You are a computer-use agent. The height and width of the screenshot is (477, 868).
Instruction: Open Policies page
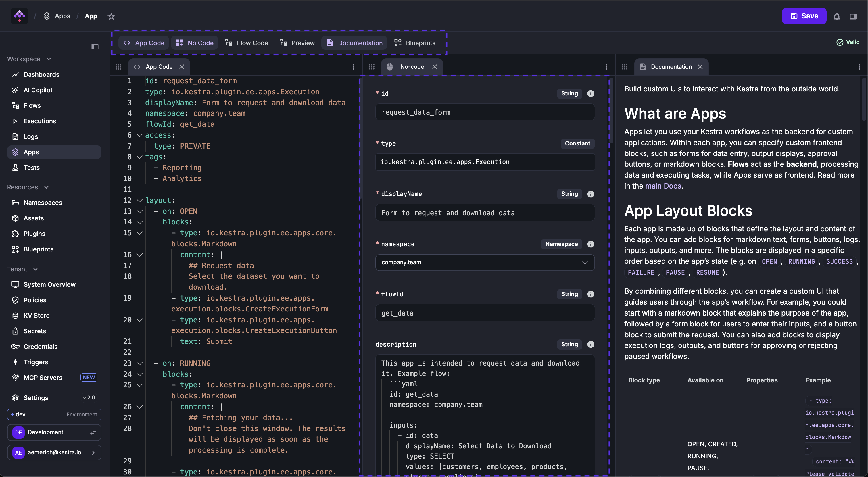54,300
